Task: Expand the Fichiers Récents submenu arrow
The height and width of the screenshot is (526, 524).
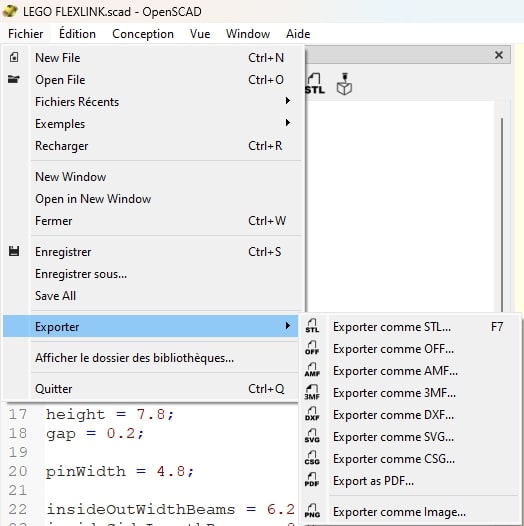Action: [287, 101]
